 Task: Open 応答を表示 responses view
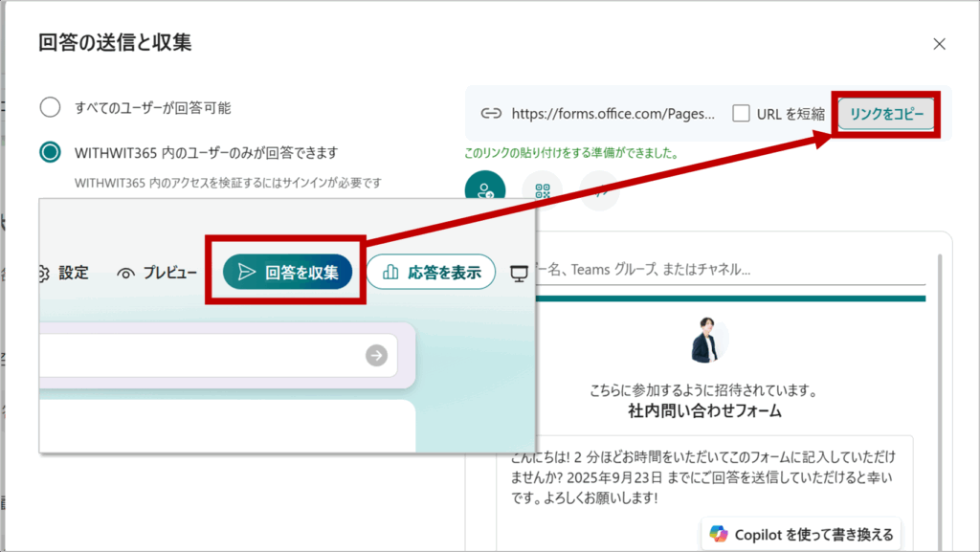click(431, 273)
